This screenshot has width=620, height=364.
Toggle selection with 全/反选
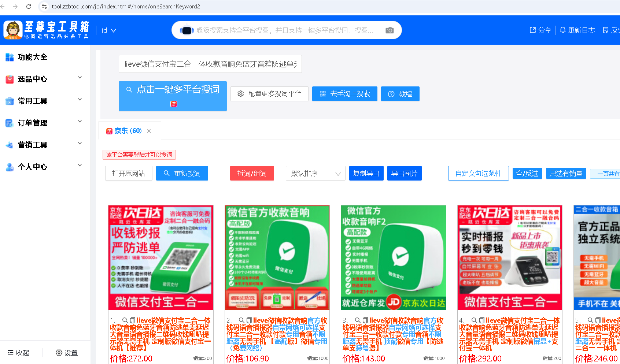[527, 173]
